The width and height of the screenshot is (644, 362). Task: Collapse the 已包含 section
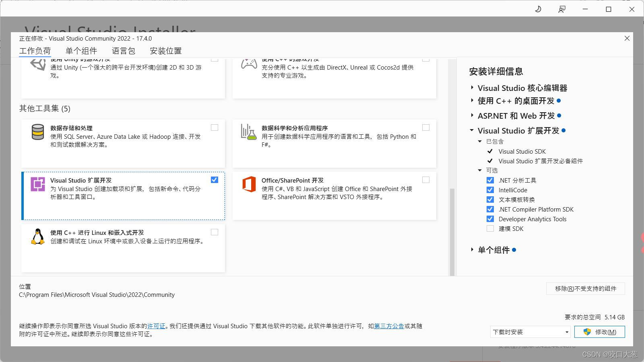pyautogui.click(x=480, y=141)
